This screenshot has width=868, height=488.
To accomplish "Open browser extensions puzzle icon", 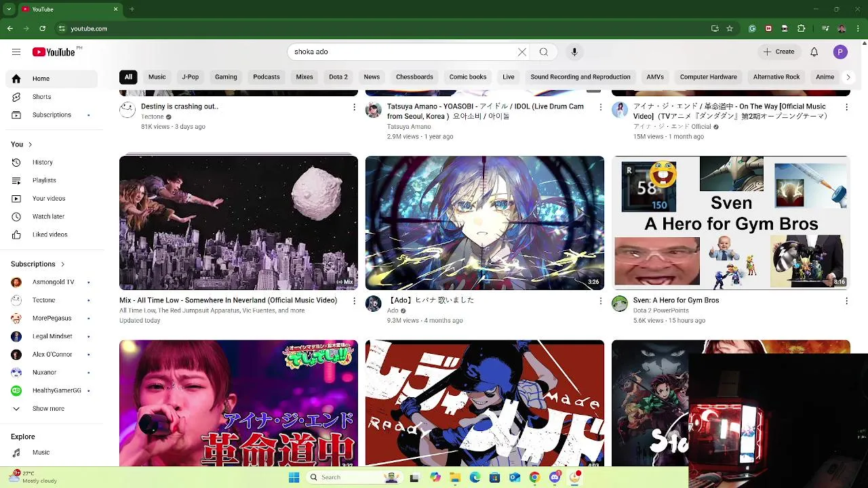I will [802, 28].
